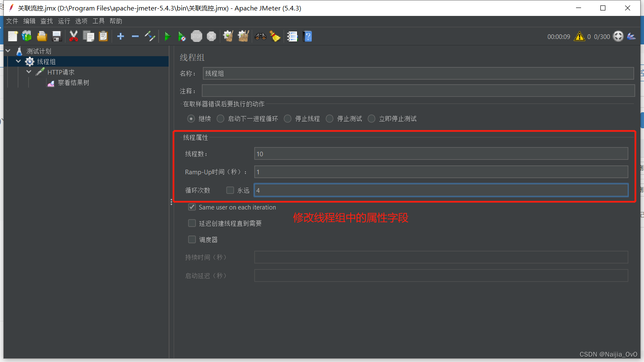Select 启动下一进程循环 radio option

coord(220,119)
